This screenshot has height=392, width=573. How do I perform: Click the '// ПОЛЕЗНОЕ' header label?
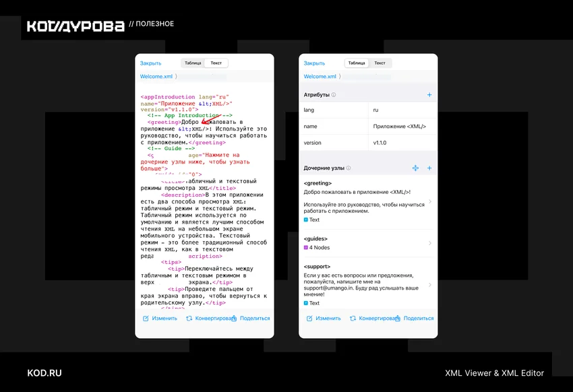[151, 24]
